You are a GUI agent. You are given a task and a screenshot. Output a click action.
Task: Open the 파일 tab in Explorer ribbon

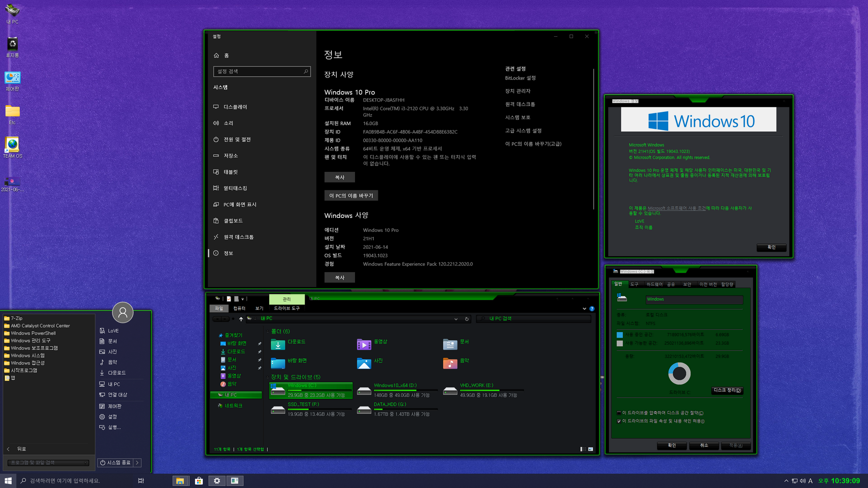pos(219,308)
